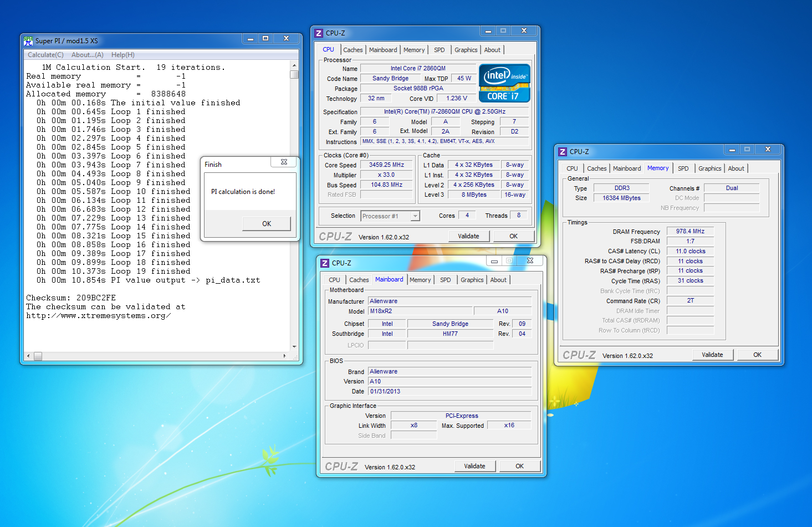Click the Core VID value 1.236 V

coord(456,98)
